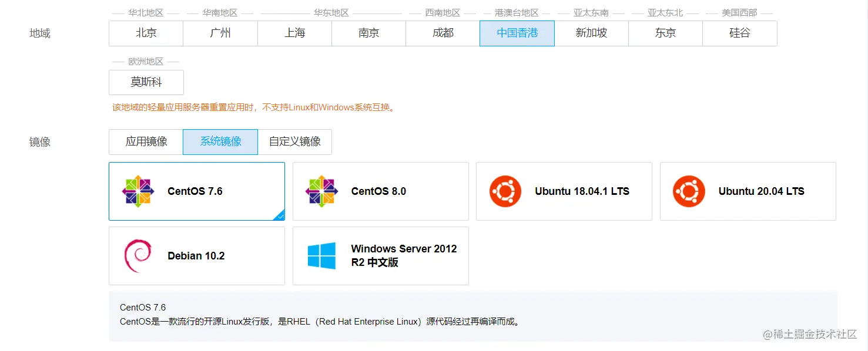Viewport: 868px width, 351px height.
Task: Choose the 上海 region
Action: pyautogui.click(x=294, y=33)
